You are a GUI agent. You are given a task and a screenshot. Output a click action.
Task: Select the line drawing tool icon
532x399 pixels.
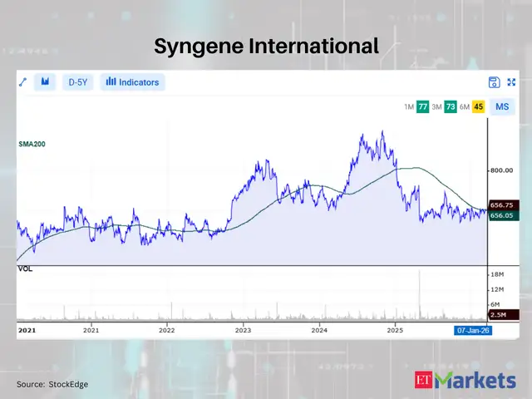23,81
